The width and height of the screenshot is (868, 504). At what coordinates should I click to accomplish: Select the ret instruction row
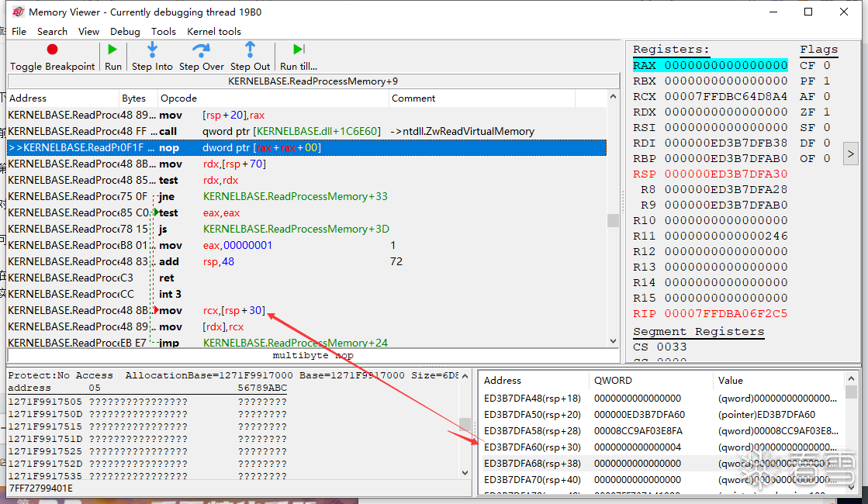tap(306, 278)
